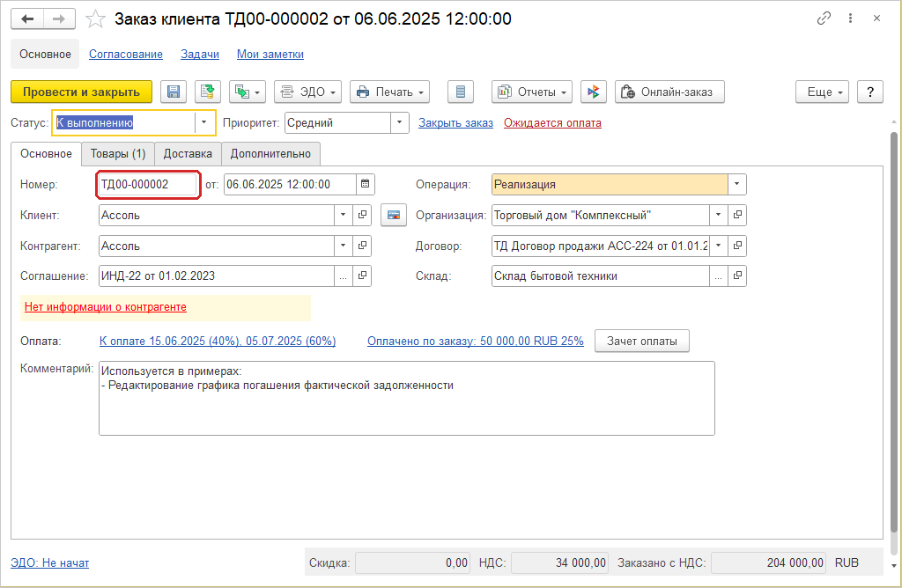Open the Задачи section link

200,54
